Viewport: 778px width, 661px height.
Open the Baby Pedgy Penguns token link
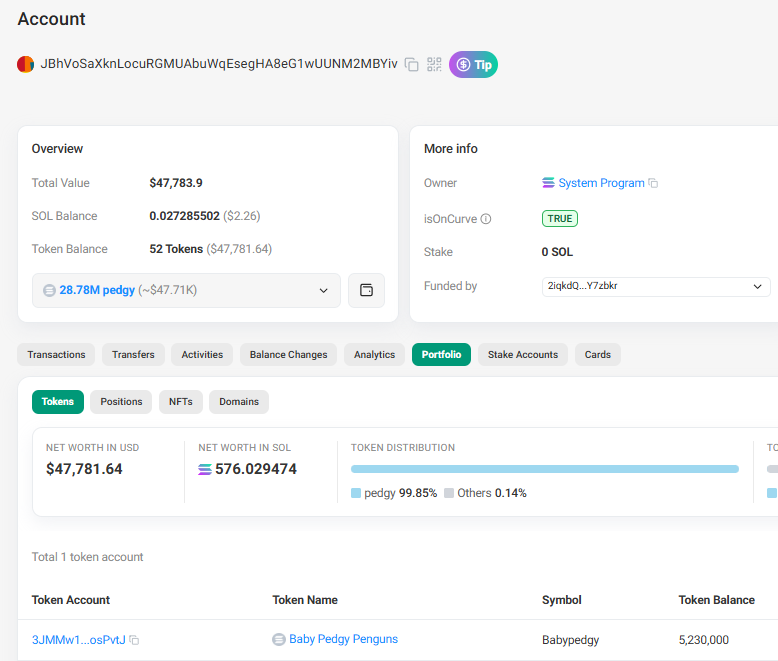(x=343, y=639)
